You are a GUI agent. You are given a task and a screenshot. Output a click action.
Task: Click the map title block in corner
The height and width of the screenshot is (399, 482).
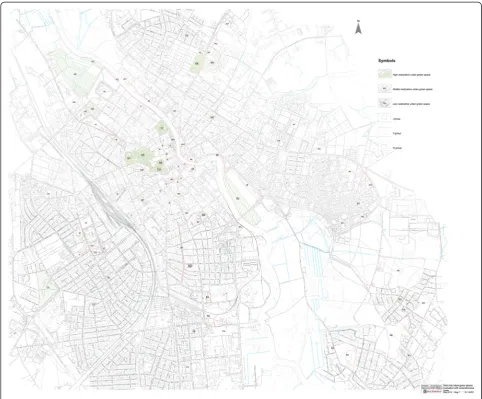[x=448, y=388]
